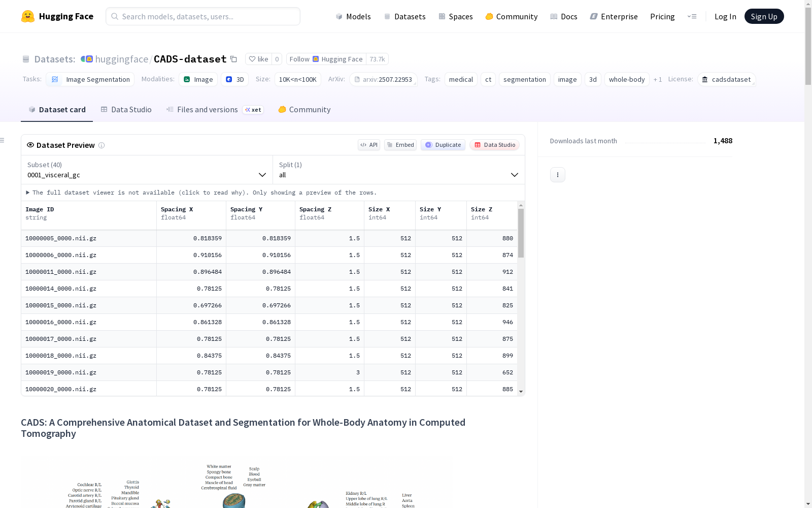Click the 73.7k follower count
This screenshot has height=508, width=812.
377,59
